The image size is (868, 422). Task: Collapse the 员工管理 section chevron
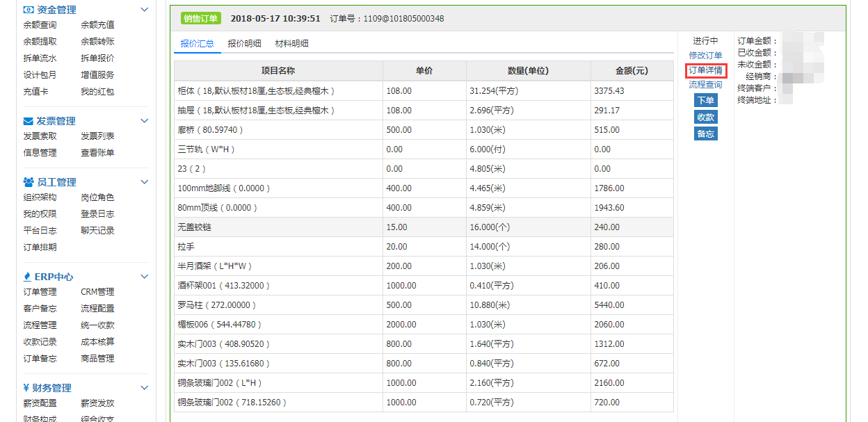click(144, 182)
